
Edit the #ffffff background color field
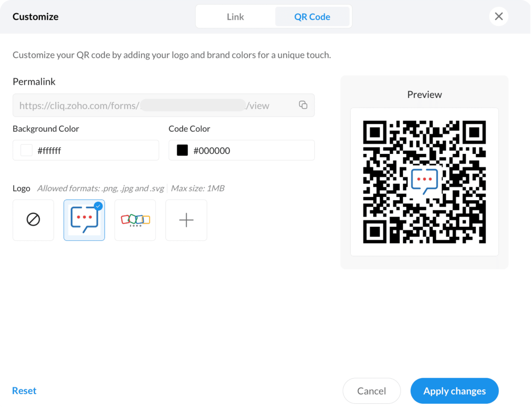coord(86,150)
